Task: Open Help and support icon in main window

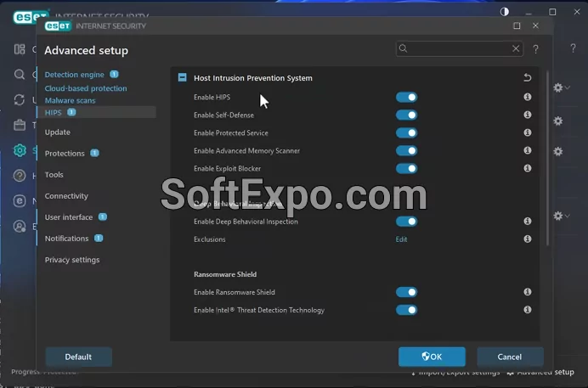Action: (20, 176)
